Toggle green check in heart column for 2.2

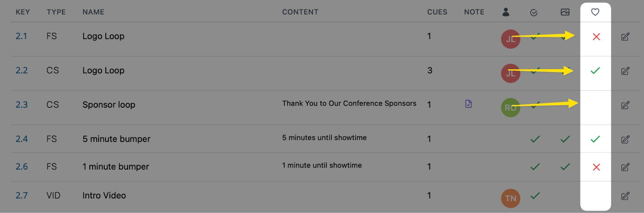[x=595, y=70]
